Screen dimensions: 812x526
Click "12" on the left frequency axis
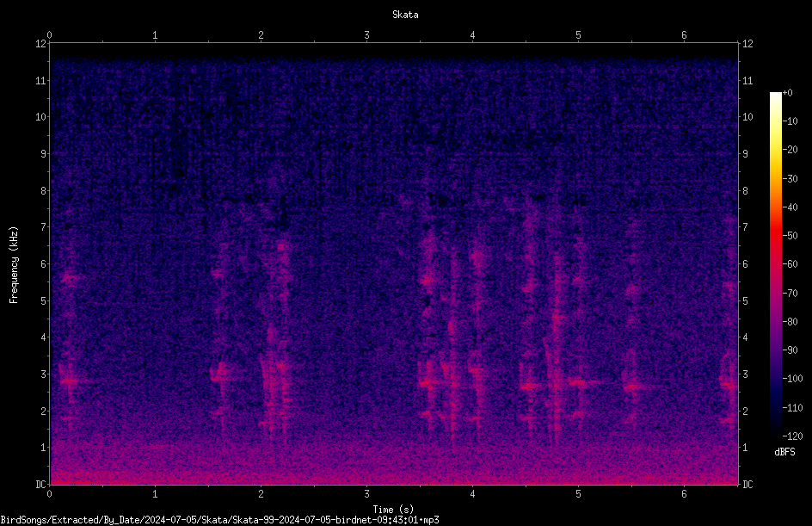(40, 44)
